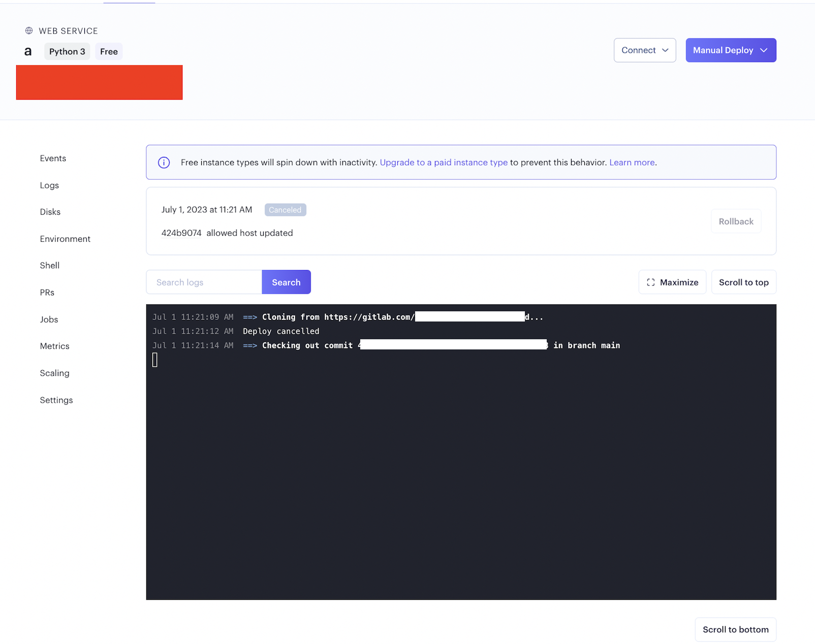Click the Scroll to bottom button
Screen dimensions: 815x644
(736, 630)
